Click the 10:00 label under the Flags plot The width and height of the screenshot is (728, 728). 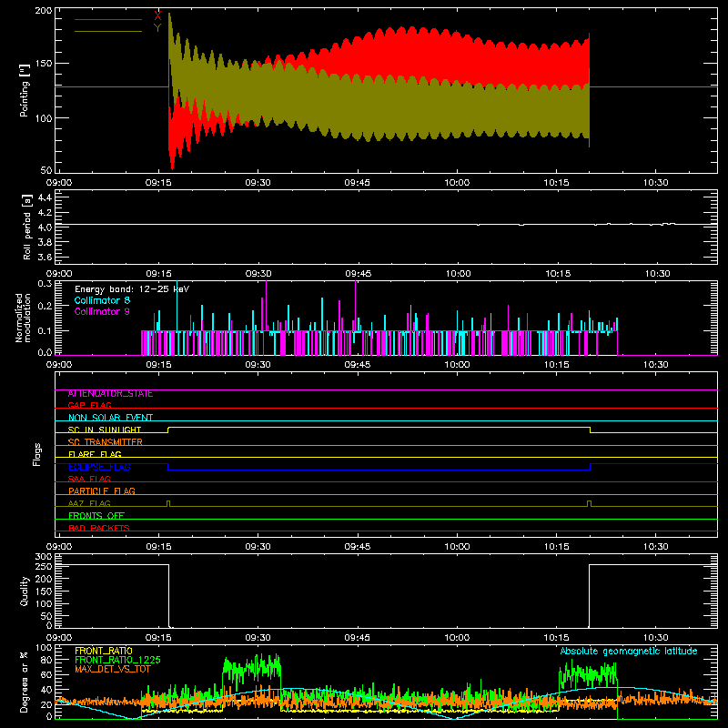point(457,547)
